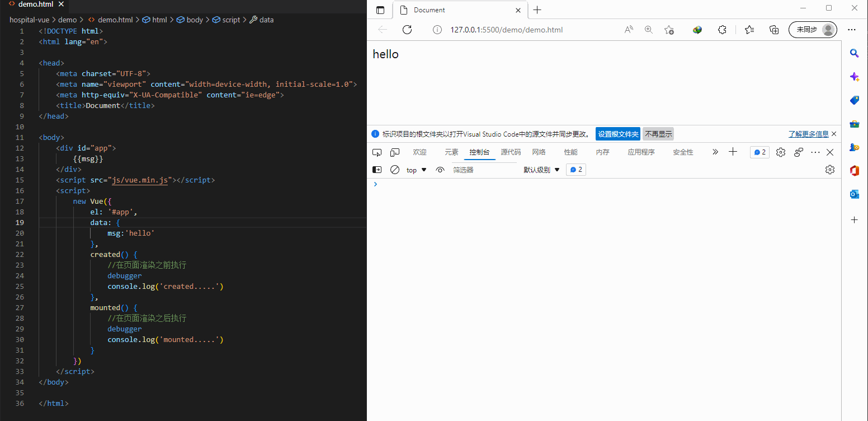Switch to the 欢迎 DevTools tab

pos(419,152)
